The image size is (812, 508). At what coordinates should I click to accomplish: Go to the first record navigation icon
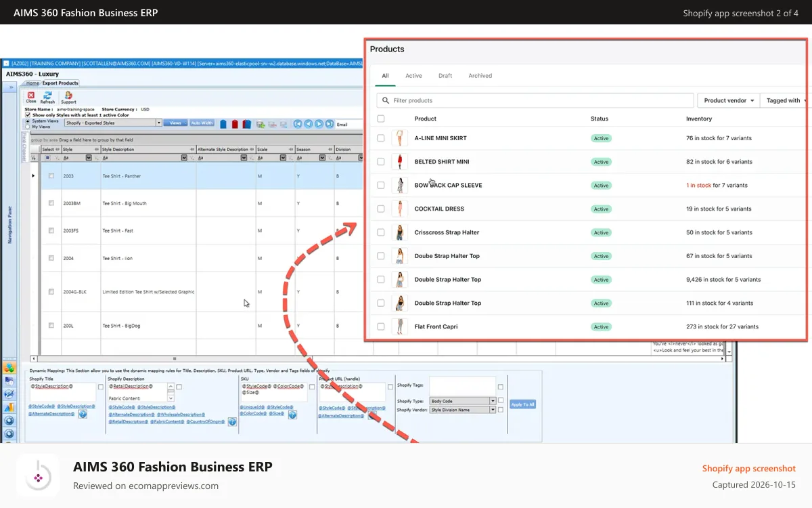pyautogui.click(x=298, y=124)
